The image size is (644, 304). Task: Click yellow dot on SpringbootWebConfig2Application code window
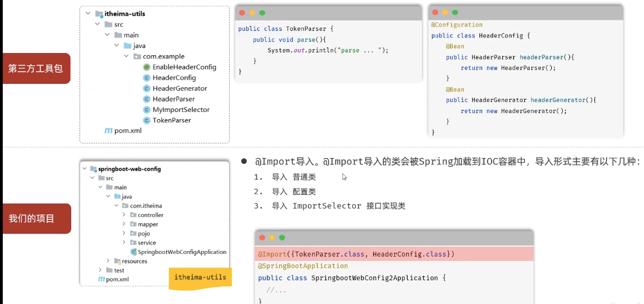tap(272, 238)
